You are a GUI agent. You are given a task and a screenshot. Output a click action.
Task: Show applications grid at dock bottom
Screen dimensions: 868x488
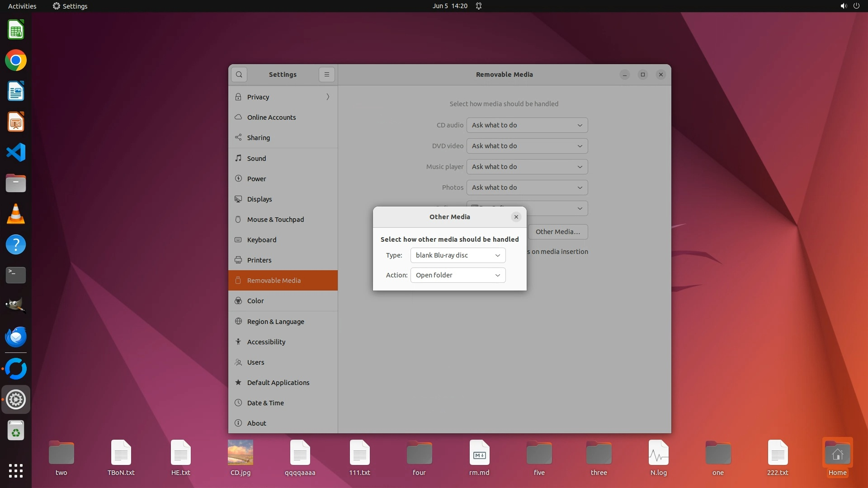click(x=16, y=471)
